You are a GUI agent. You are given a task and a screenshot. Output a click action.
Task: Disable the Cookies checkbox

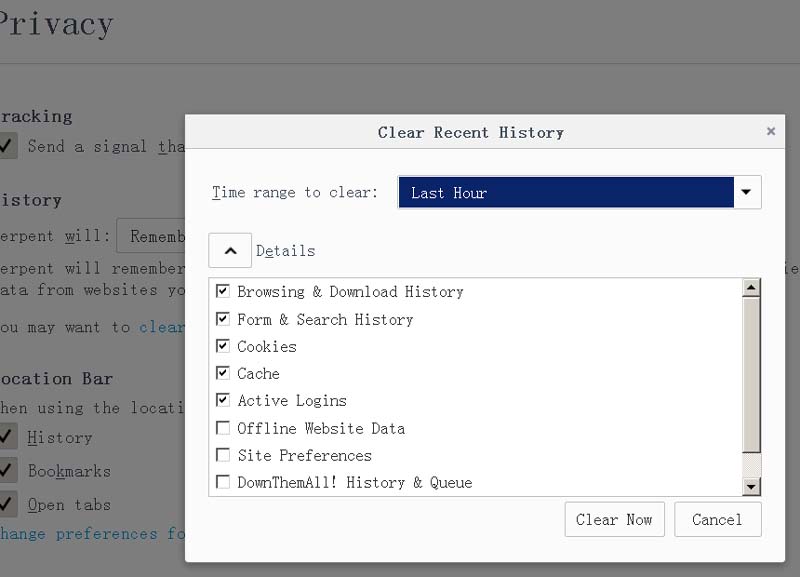coord(223,346)
